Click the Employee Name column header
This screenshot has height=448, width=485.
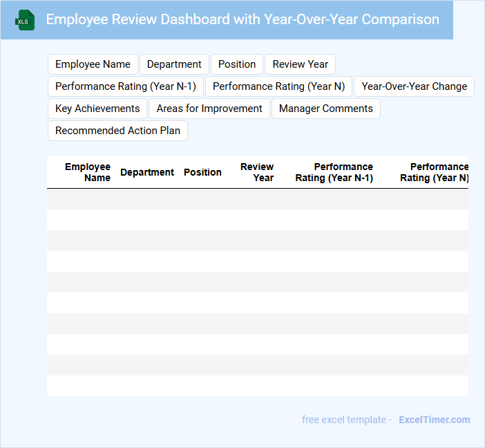(88, 172)
